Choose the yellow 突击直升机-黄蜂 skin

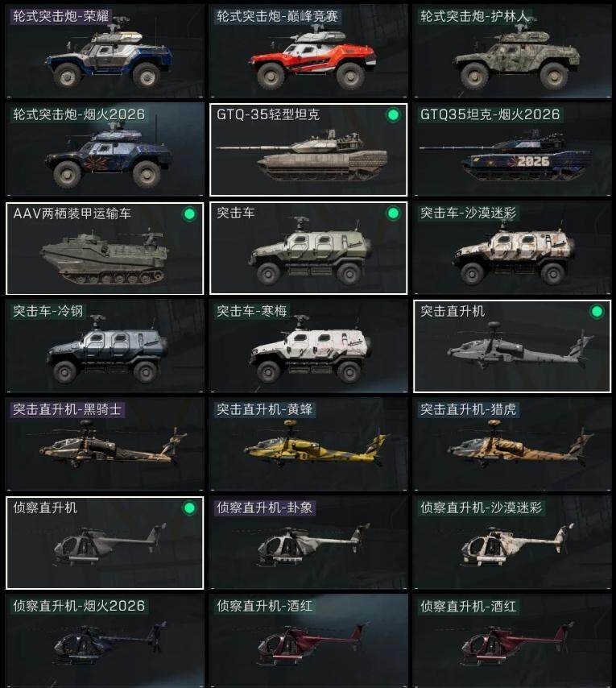308,445
